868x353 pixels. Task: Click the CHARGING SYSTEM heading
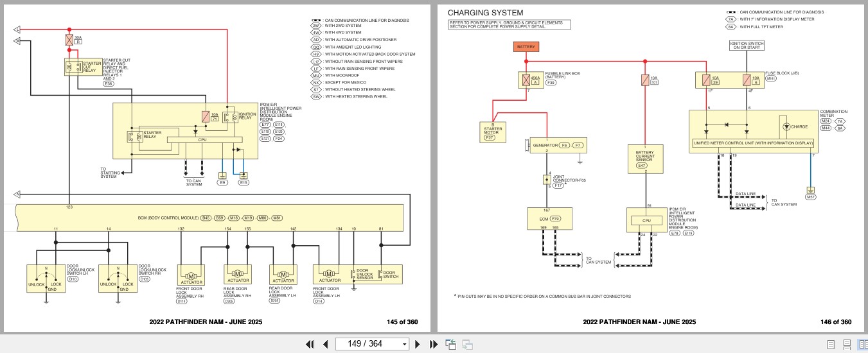coord(485,12)
